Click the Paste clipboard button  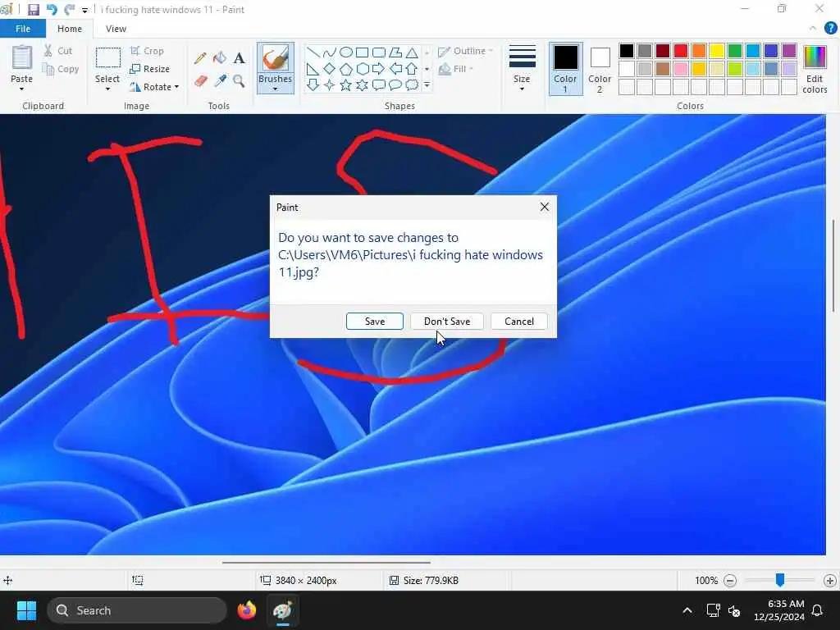pyautogui.click(x=21, y=69)
